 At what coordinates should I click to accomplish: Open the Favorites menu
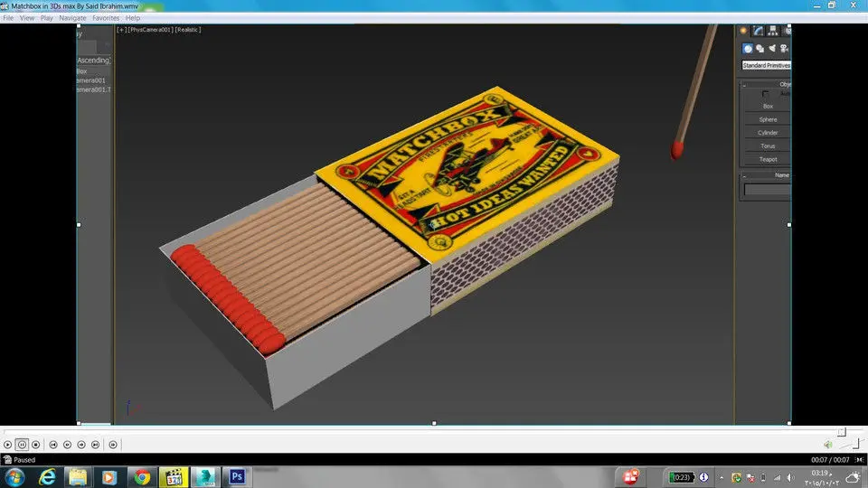pos(106,18)
